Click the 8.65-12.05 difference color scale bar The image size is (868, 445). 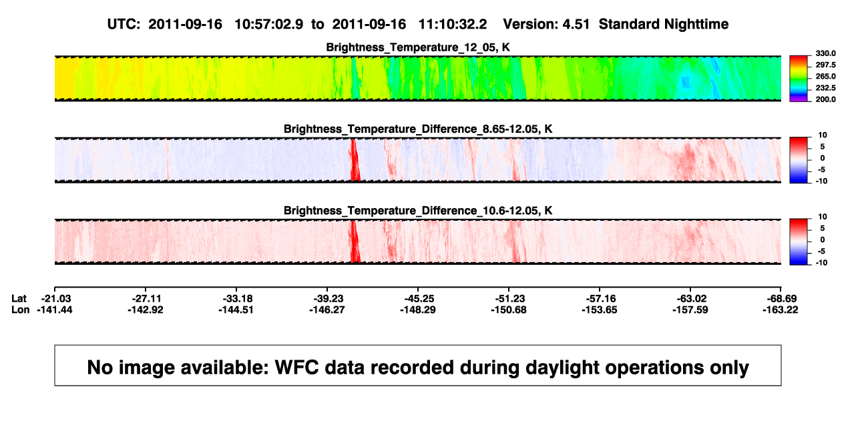pyautogui.click(x=799, y=159)
